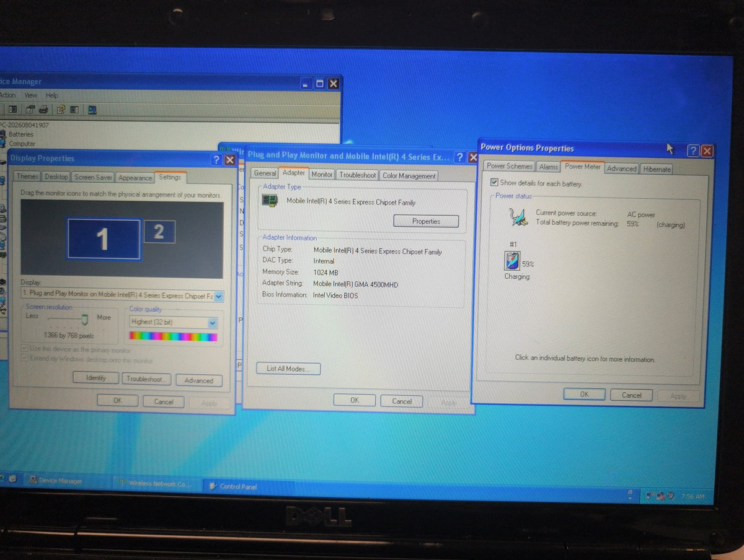Click OK in Display Properties
This screenshot has width=744, height=560.
click(118, 401)
